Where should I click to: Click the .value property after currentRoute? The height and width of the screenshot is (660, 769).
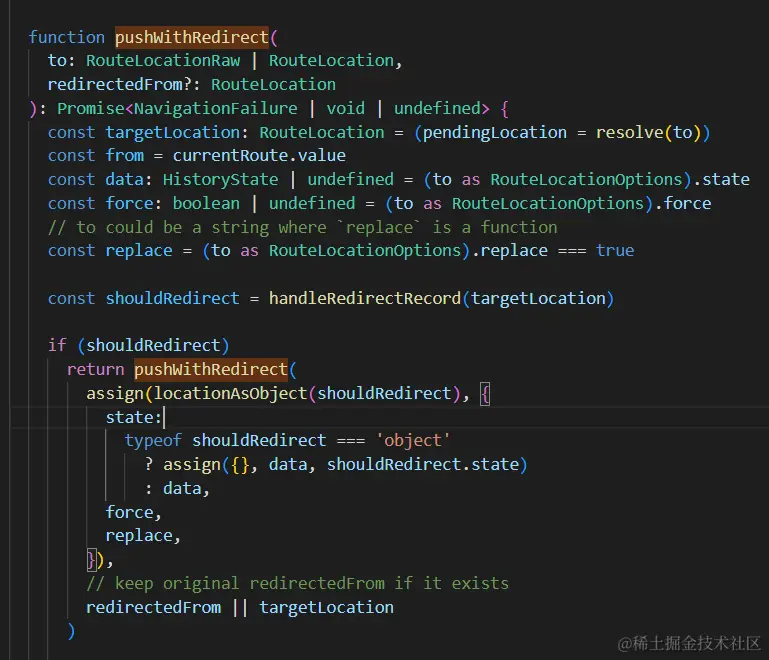click(x=317, y=155)
